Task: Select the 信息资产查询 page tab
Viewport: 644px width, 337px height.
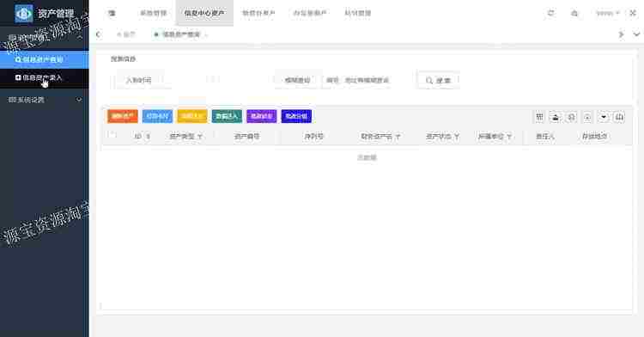Action: pos(180,34)
